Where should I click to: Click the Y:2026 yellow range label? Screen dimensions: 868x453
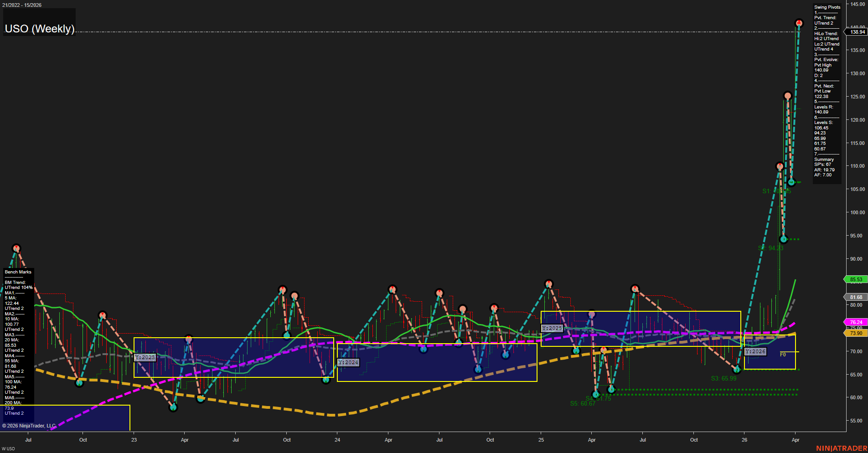pyautogui.click(x=755, y=351)
